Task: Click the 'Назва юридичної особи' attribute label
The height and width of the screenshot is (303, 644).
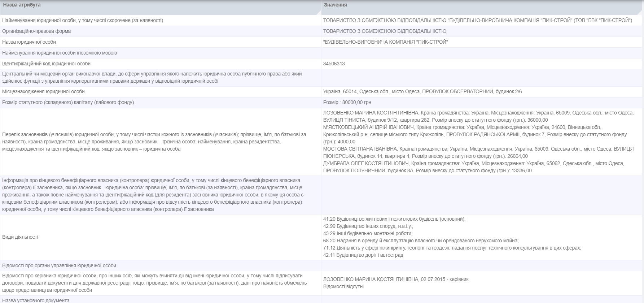Action: pos(29,42)
